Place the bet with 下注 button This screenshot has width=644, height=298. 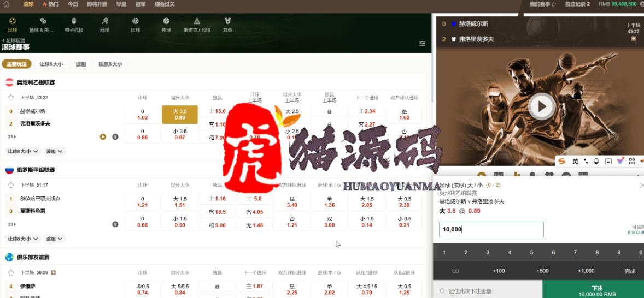point(593,289)
